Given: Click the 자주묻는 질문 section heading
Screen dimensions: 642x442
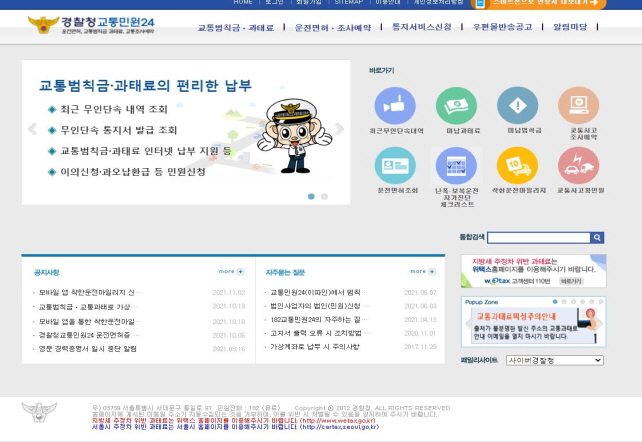Looking at the screenshot, I should 285,273.
